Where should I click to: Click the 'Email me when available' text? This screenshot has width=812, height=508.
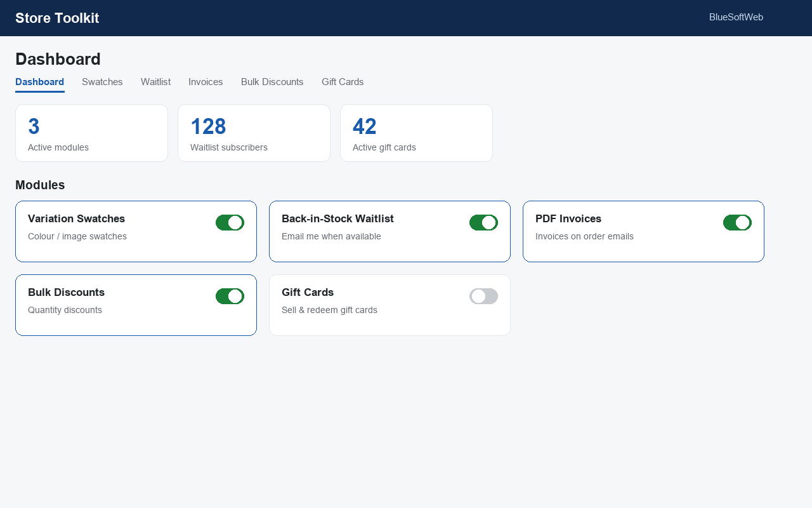[331, 236]
